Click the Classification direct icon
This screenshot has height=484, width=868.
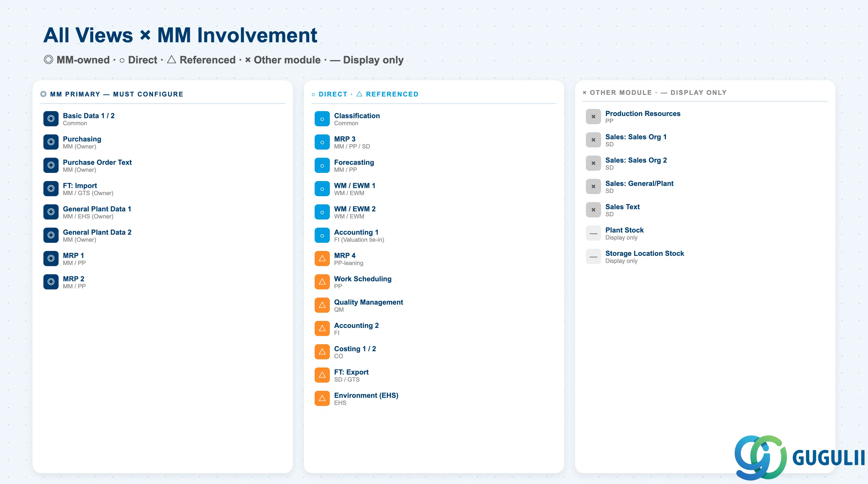pyautogui.click(x=322, y=119)
